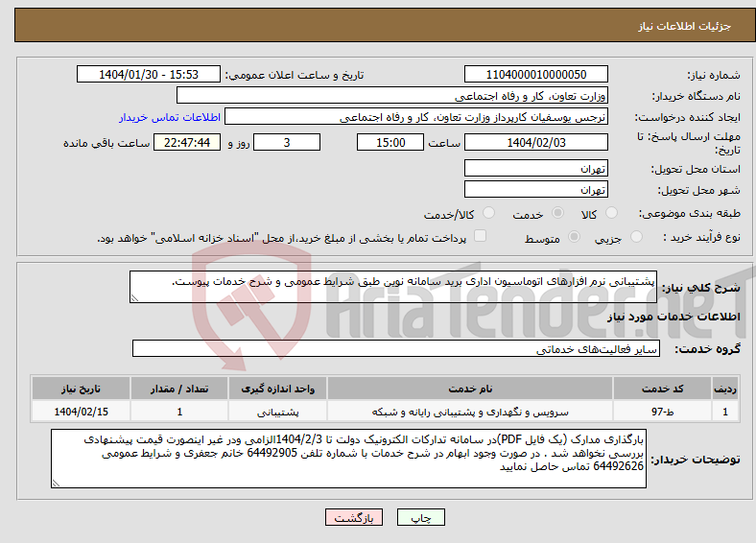
Task: Select the کالا/خدمت radio button
Action: (489, 213)
